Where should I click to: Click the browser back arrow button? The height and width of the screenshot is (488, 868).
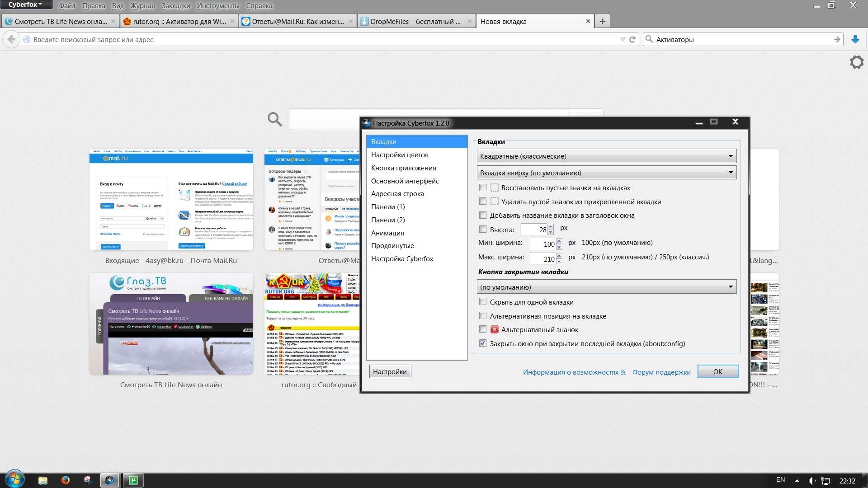11,39
